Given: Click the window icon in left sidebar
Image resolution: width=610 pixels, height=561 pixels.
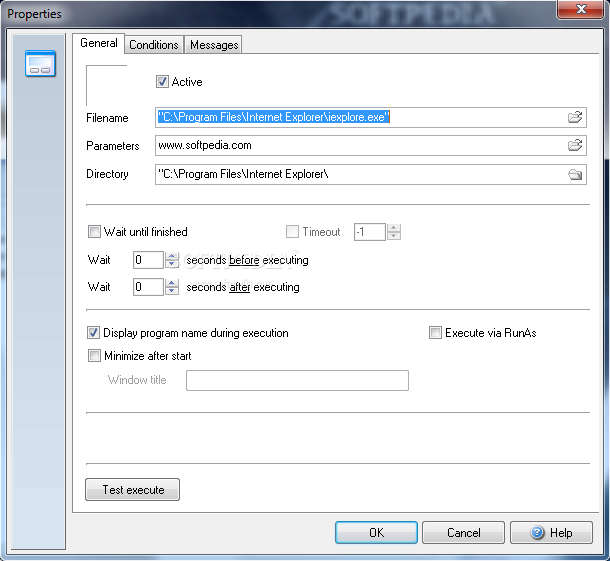Looking at the screenshot, I should point(40,63).
